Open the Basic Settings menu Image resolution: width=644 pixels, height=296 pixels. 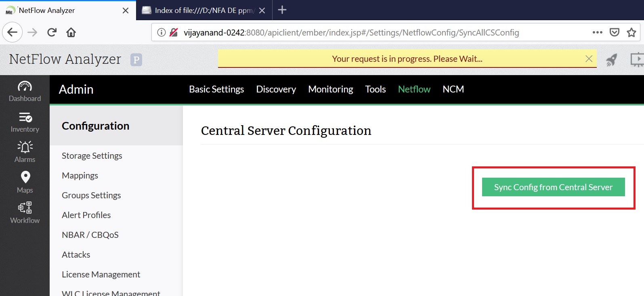click(x=216, y=89)
